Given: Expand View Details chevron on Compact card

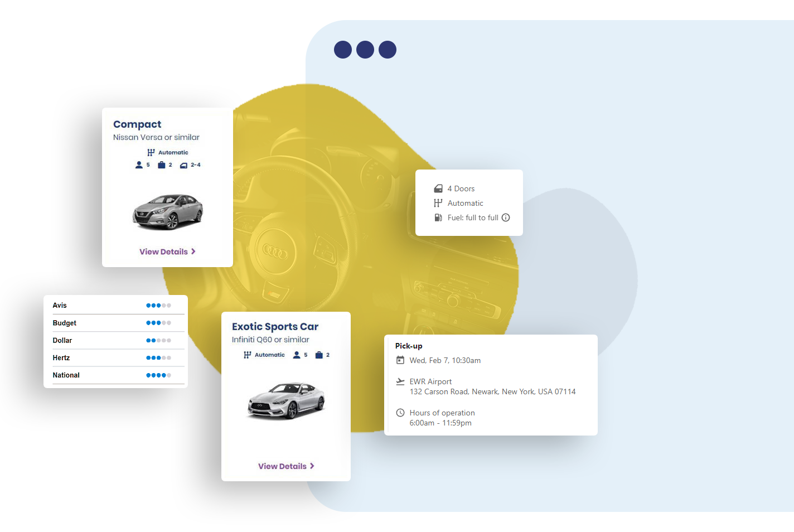Looking at the screenshot, I should pyautogui.click(x=193, y=252).
